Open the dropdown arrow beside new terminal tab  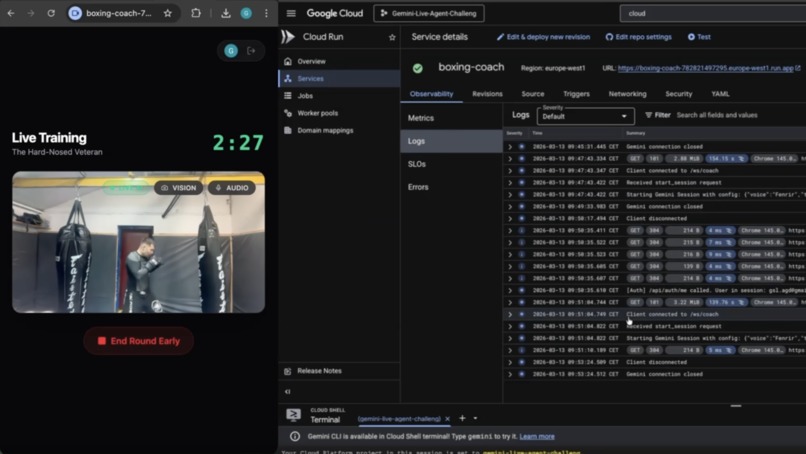click(x=475, y=418)
